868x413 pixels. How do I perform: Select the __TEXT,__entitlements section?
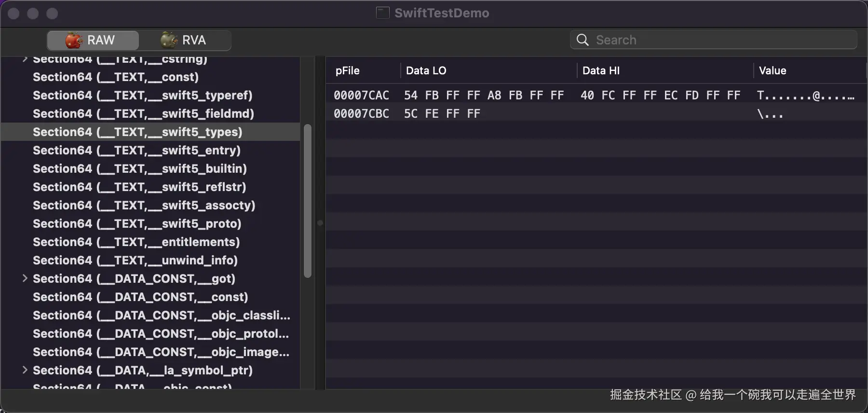136,242
